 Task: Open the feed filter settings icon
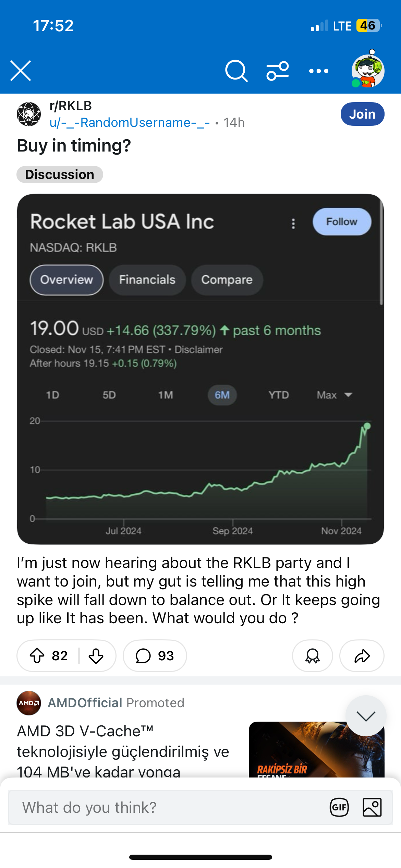278,71
